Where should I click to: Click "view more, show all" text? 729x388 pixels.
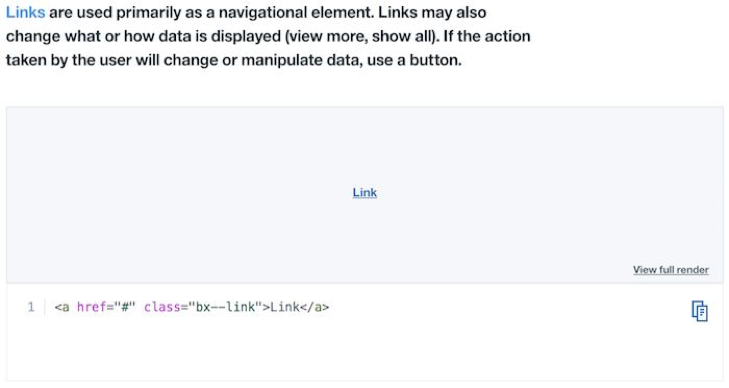click(x=361, y=36)
